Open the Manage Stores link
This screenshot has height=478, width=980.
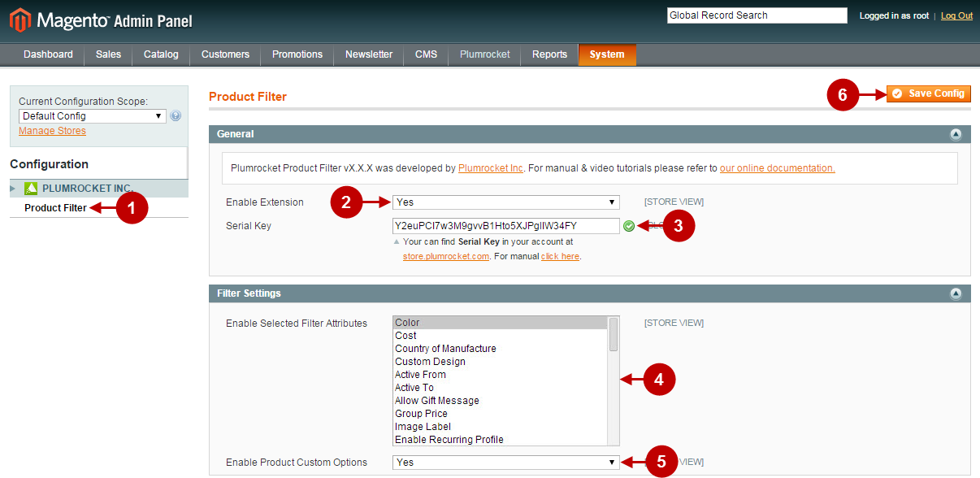tap(52, 131)
